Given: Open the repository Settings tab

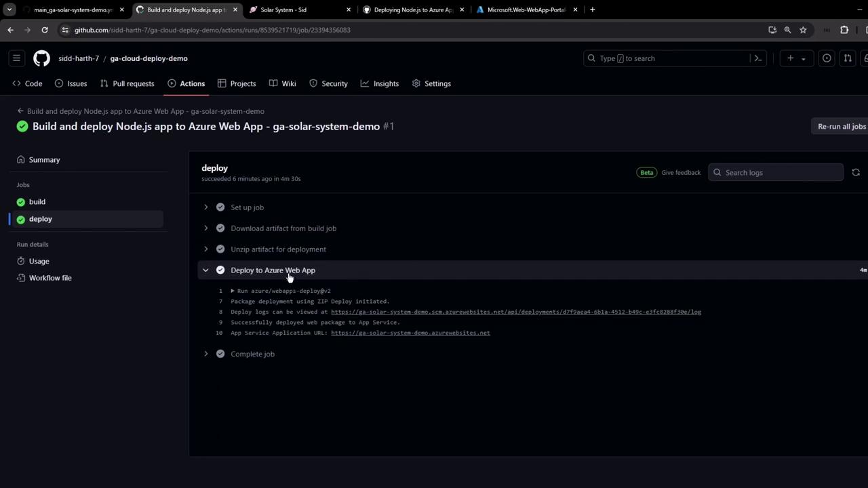Looking at the screenshot, I should click(x=431, y=83).
